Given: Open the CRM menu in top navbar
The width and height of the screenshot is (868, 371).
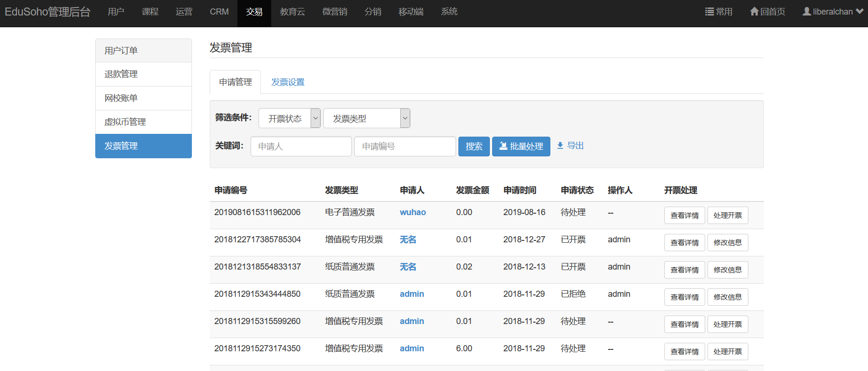Looking at the screenshot, I should (219, 12).
